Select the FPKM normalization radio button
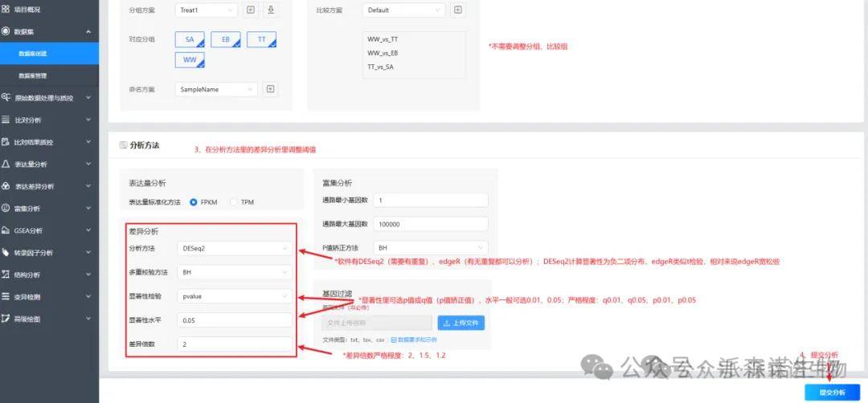868x403 pixels. click(194, 201)
